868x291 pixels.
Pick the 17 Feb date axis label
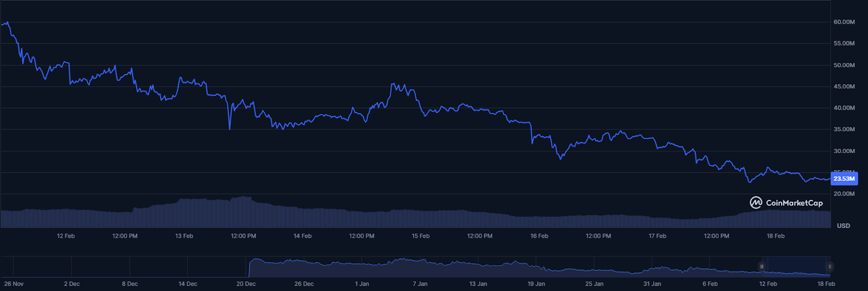tap(657, 236)
